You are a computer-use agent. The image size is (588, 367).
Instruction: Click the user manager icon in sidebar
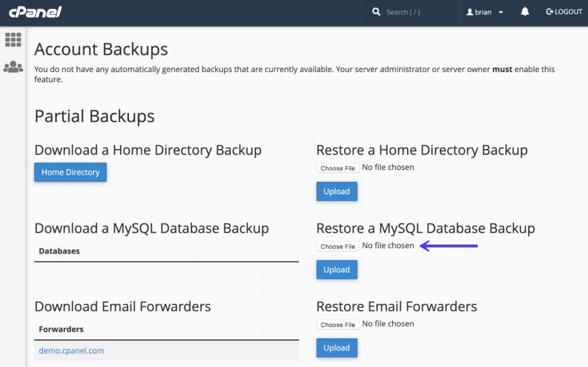pyautogui.click(x=13, y=67)
